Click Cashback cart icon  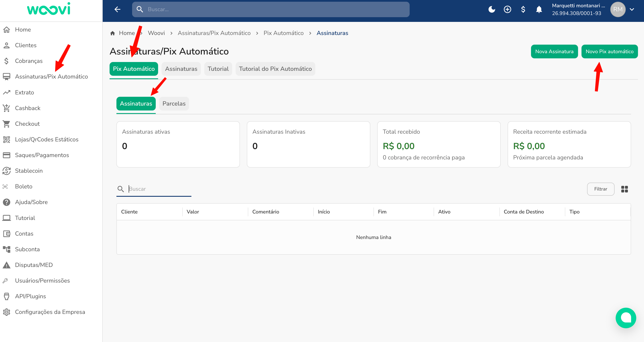coord(6,108)
